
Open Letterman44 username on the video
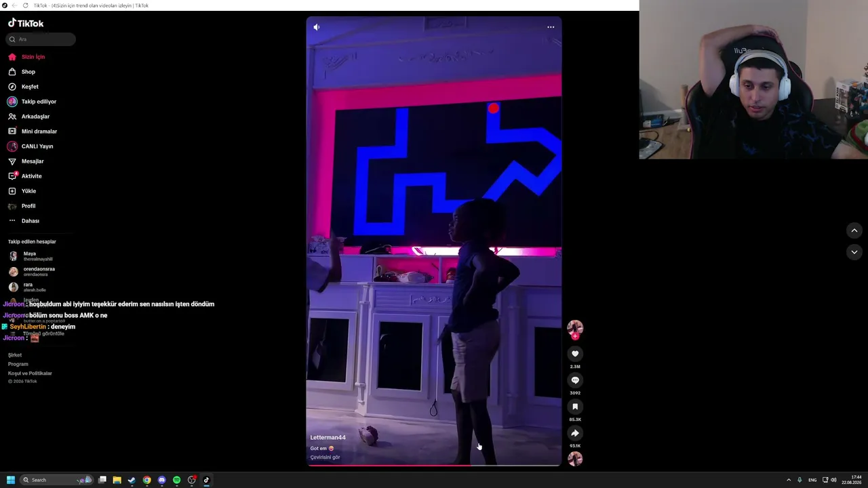328,437
